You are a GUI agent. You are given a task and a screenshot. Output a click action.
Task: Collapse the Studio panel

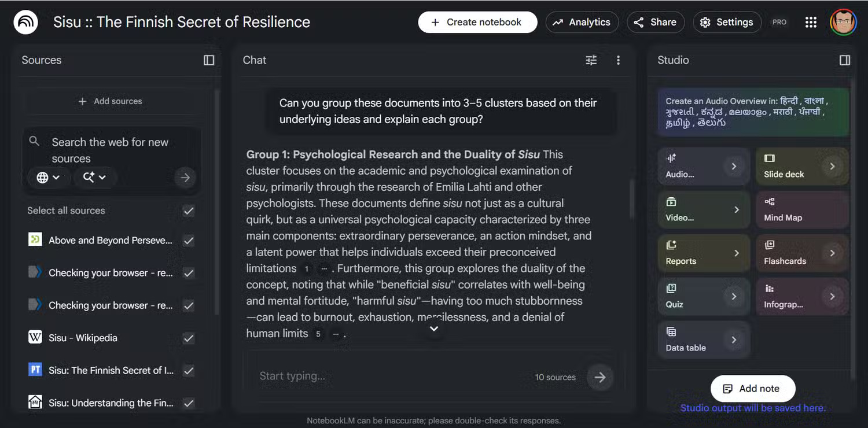pos(845,60)
